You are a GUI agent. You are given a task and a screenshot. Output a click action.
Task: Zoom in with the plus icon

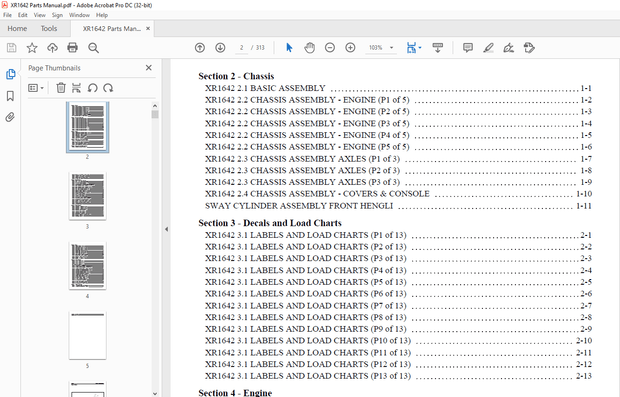[x=350, y=48]
